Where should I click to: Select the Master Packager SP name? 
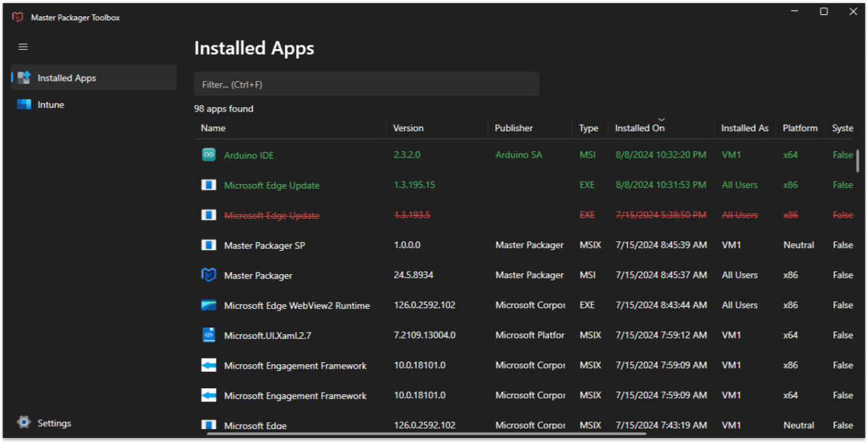(265, 245)
